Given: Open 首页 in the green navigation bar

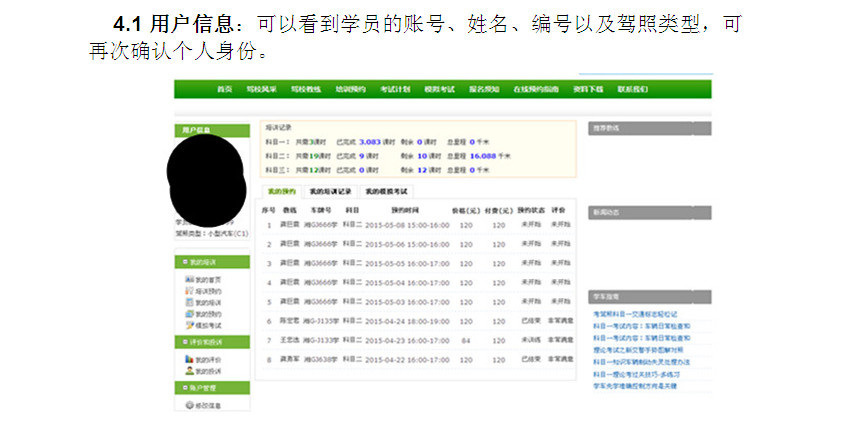Looking at the screenshot, I should [x=225, y=89].
